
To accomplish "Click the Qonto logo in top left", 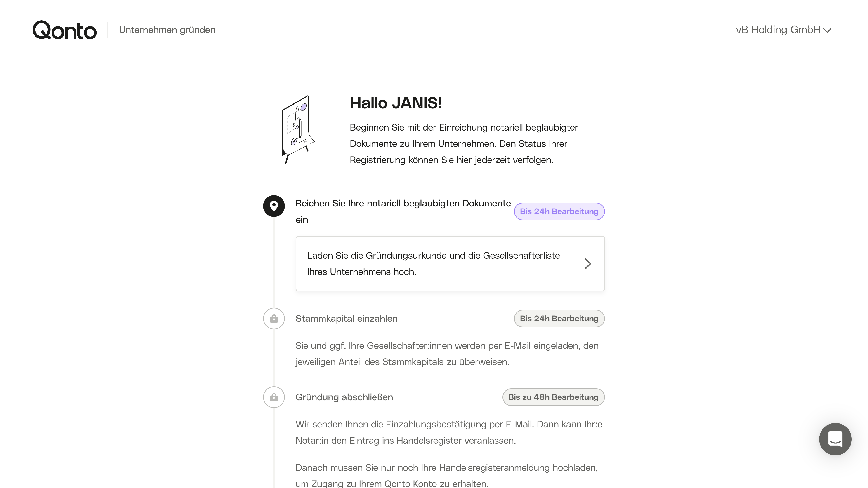I will coord(64,29).
